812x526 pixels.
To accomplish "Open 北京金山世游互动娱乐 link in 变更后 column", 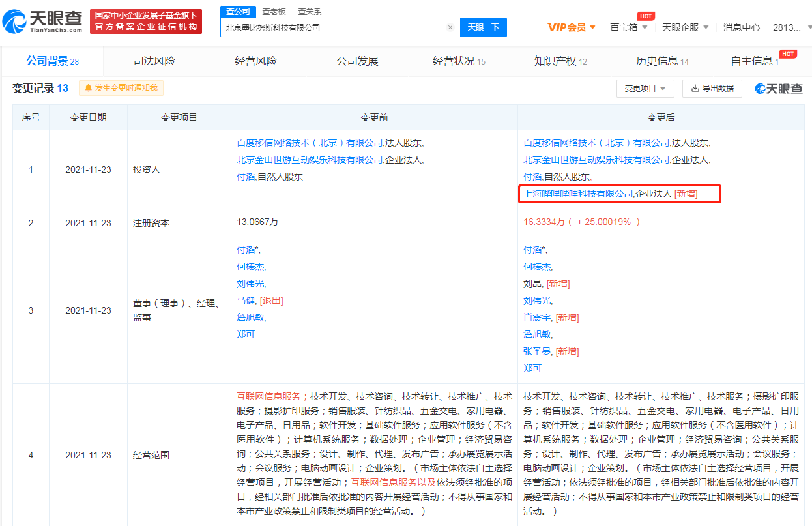I will (x=597, y=160).
